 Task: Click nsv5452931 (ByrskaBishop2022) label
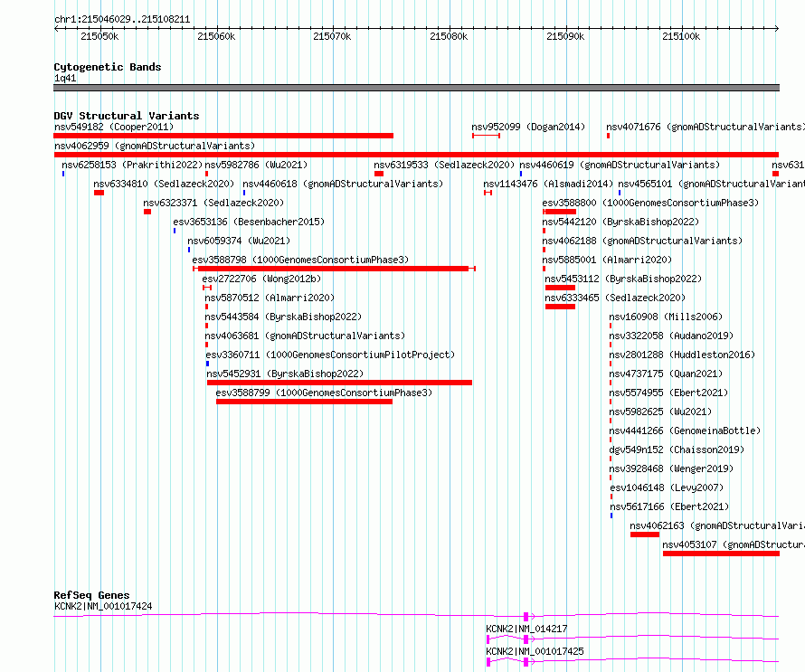click(x=285, y=374)
